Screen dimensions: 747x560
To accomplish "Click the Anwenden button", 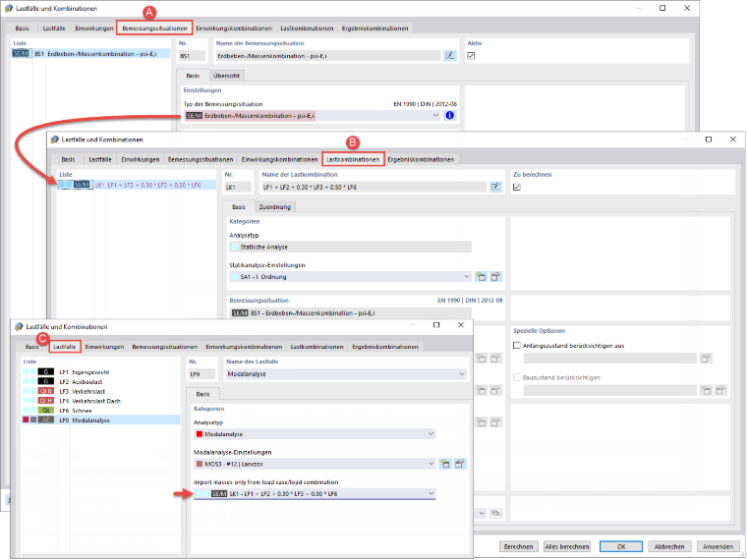I will pyautogui.click(x=718, y=546).
